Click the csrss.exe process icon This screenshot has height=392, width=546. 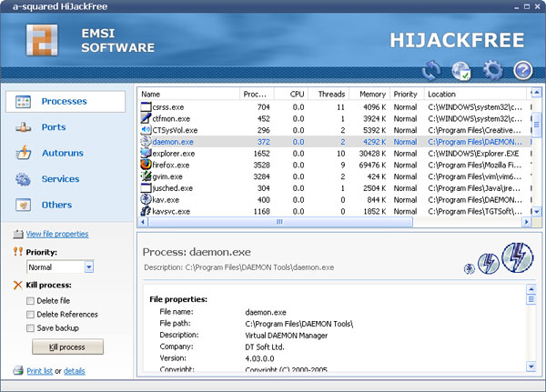pyautogui.click(x=146, y=106)
